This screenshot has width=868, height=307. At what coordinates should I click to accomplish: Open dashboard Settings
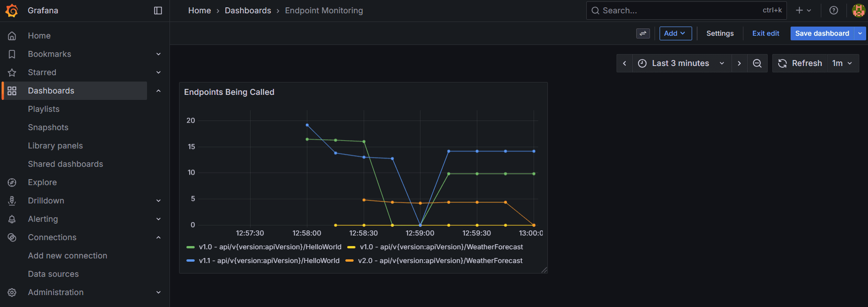720,33
